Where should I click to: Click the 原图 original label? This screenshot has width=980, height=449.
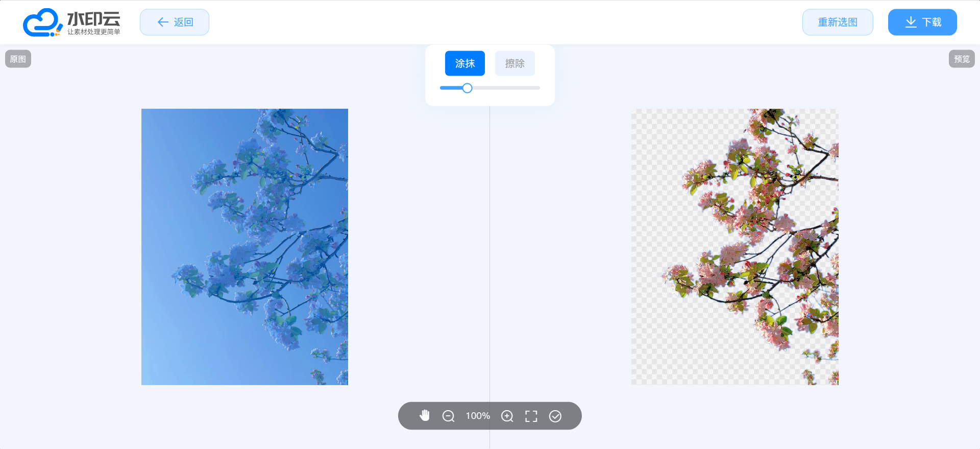[x=18, y=59]
